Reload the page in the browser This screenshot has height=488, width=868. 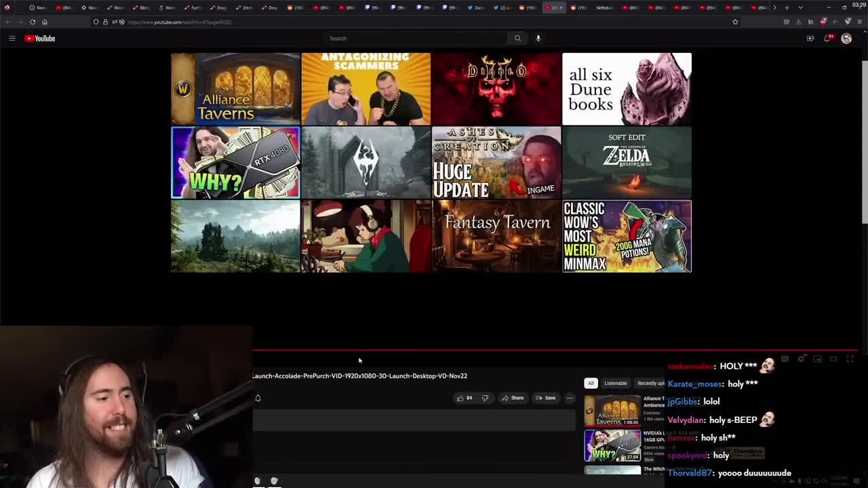[x=33, y=22]
